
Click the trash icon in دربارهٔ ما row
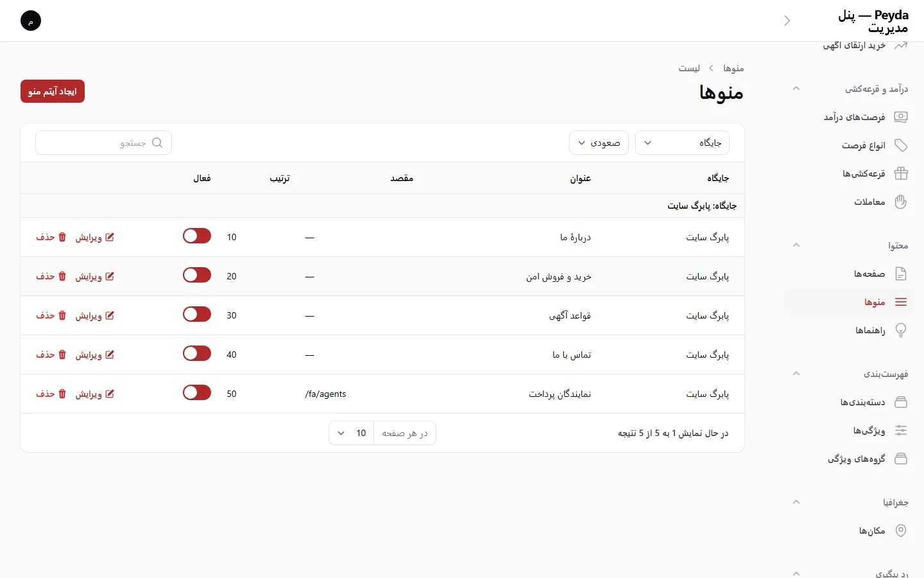point(62,237)
